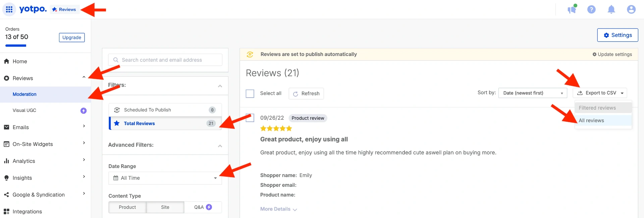Open the All Time date range dropdown
644x218 pixels.
click(x=165, y=178)
